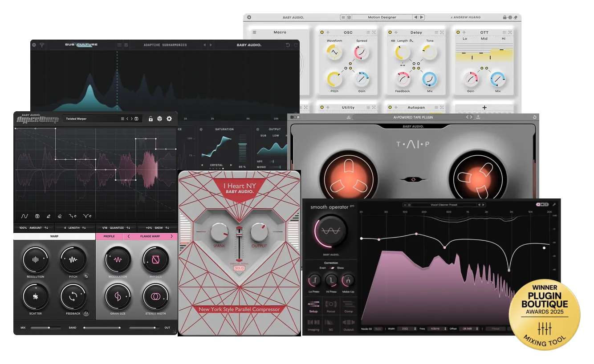The image size is (594, 364).
Task: Open the HyperWarp preset list menu
Action: pos(122,119)
